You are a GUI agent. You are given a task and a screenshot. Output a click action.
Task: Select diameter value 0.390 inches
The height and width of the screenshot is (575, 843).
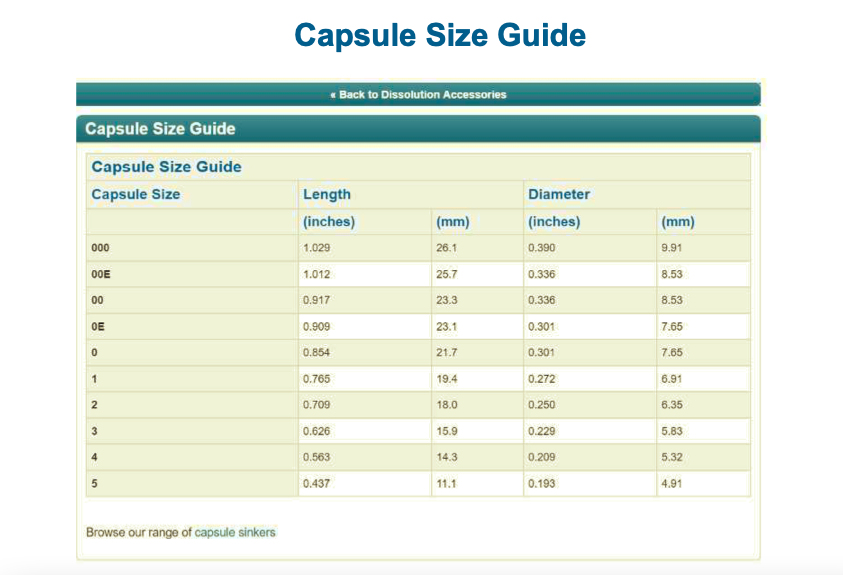(541, 248)
